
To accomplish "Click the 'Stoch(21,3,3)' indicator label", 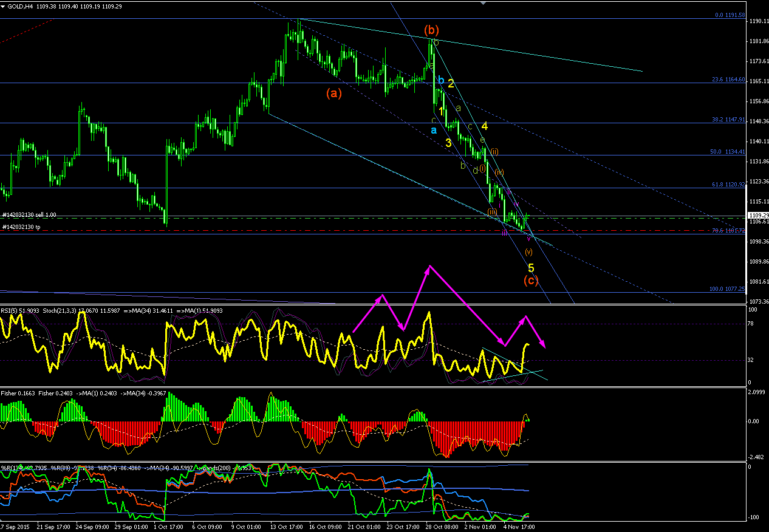I will click(x=59, y=310).
